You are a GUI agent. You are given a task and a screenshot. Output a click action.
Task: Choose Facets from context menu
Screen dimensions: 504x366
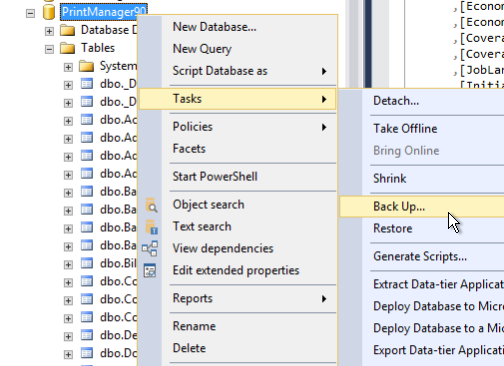tap(237, 149)
